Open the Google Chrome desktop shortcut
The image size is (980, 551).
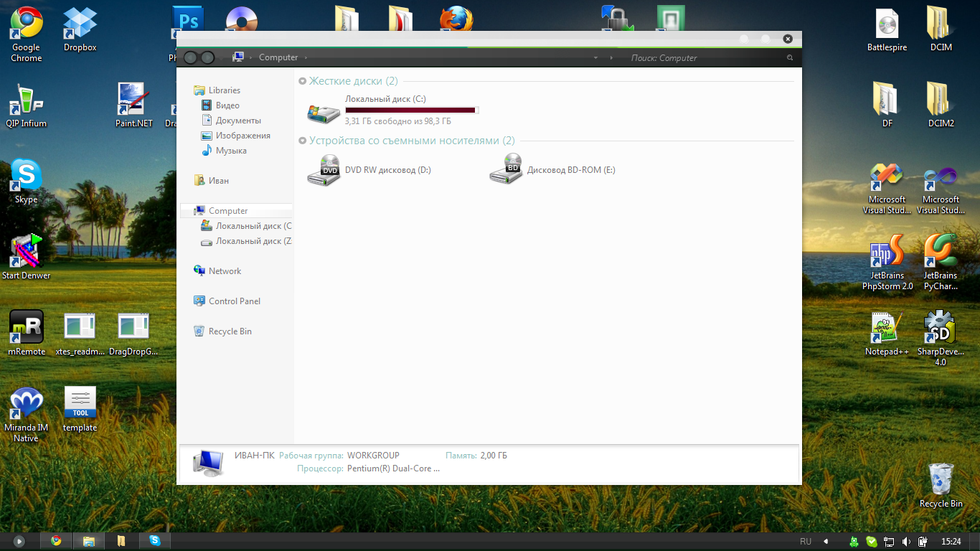tap(26, 34)
